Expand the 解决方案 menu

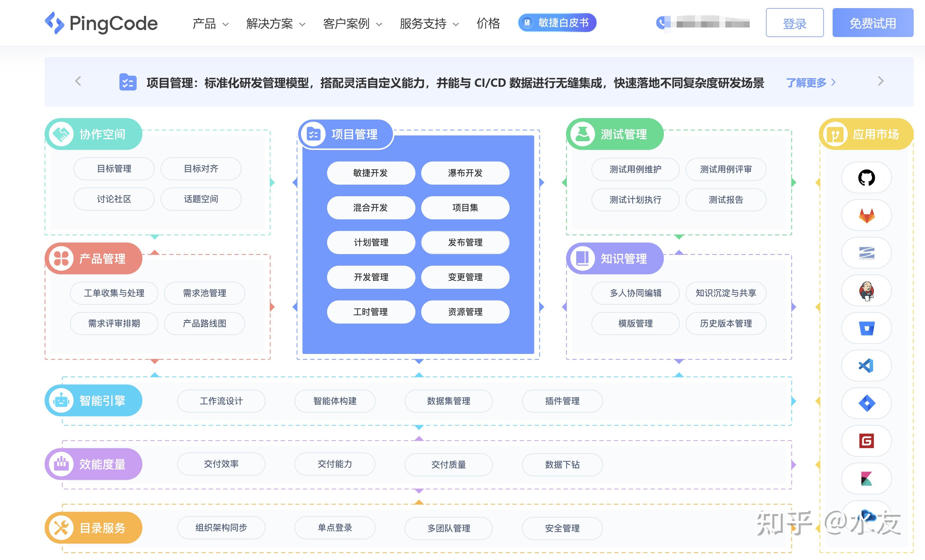(x=269, y=23)
